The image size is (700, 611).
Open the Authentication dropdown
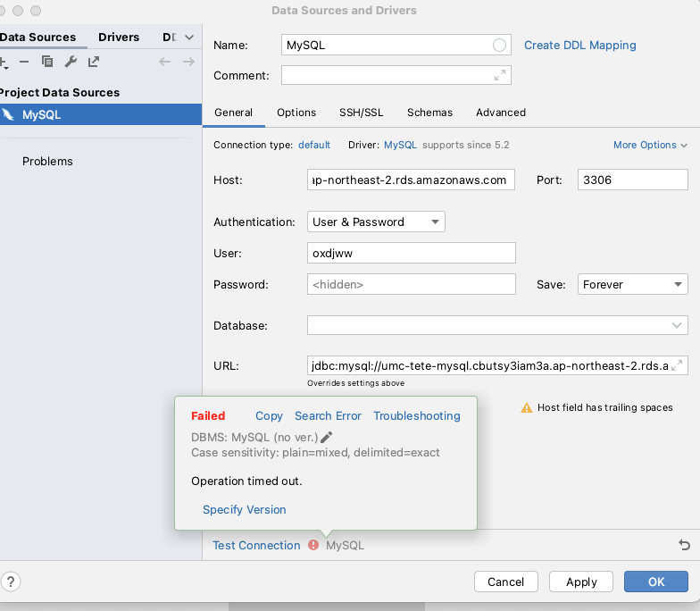[x=376, y=222]
